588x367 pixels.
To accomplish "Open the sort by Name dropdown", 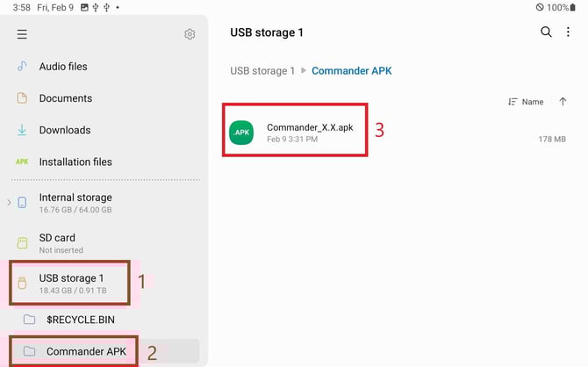I will coord(527,102).
